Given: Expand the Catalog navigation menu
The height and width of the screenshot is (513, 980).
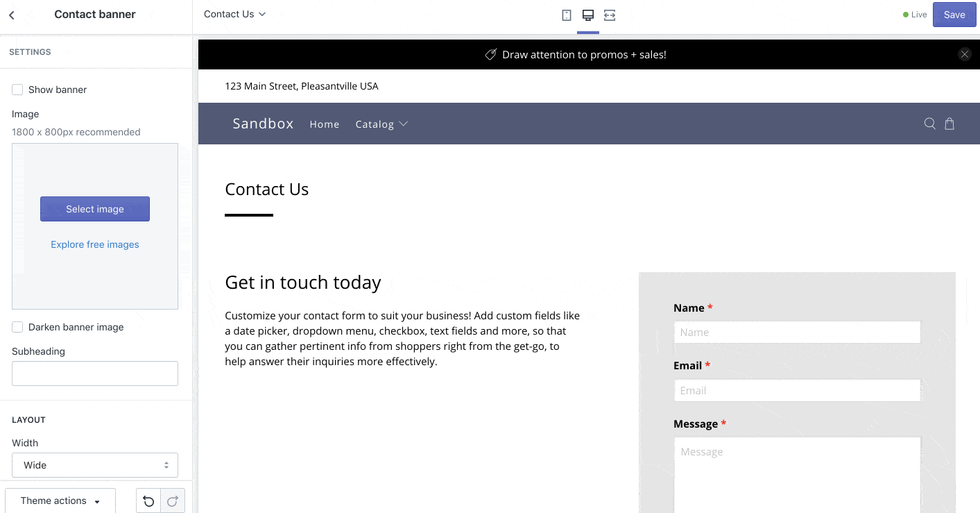Looking at the screenshot, I should pyautogui.click(x=381, y=124).
